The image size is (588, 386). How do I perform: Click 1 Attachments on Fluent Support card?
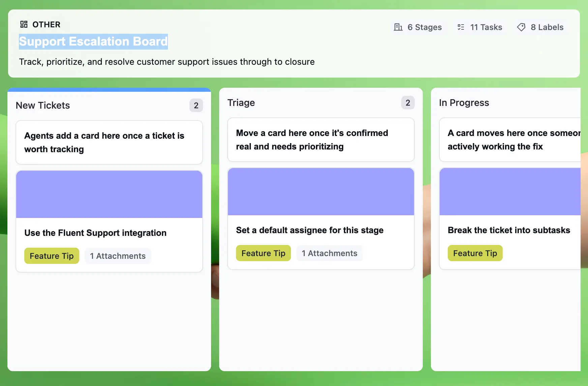pyautogui.click(x=118, y=256)
